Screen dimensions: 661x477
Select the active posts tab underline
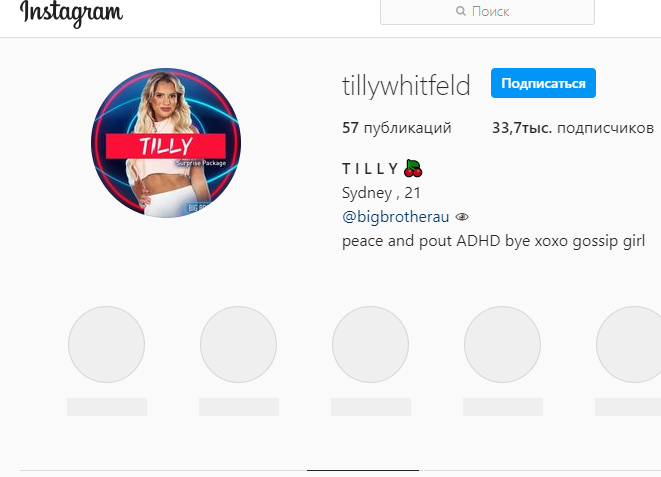(363, 470)
